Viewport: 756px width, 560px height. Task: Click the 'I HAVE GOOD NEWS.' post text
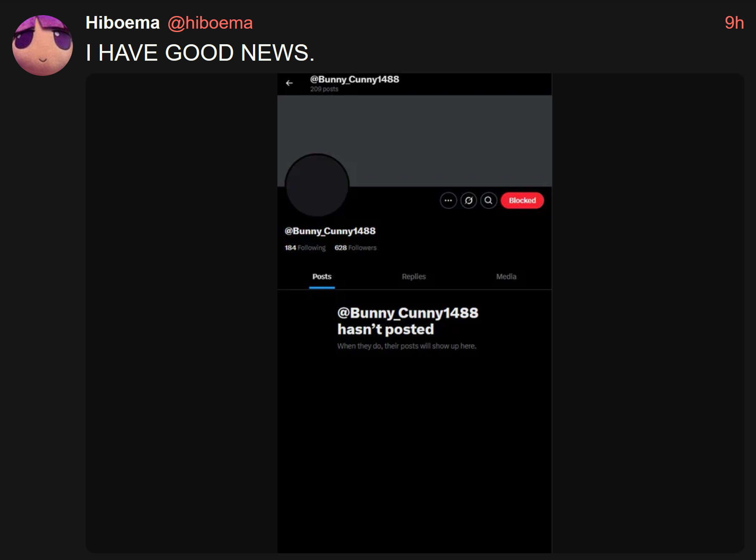(200, 53)
